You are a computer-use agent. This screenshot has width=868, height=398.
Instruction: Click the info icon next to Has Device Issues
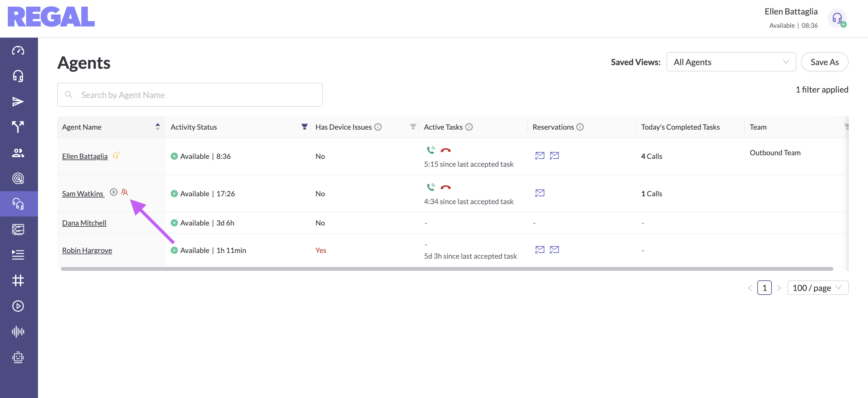tap(378, 127)
